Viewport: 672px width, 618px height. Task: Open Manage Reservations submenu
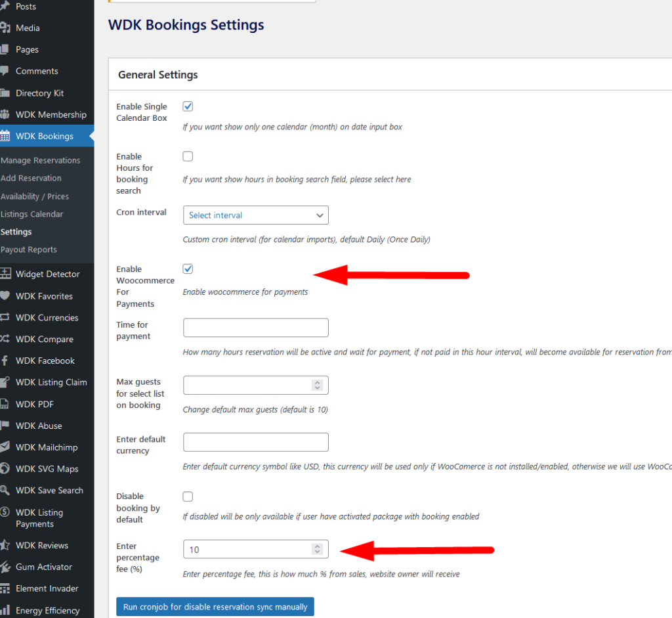40,160
